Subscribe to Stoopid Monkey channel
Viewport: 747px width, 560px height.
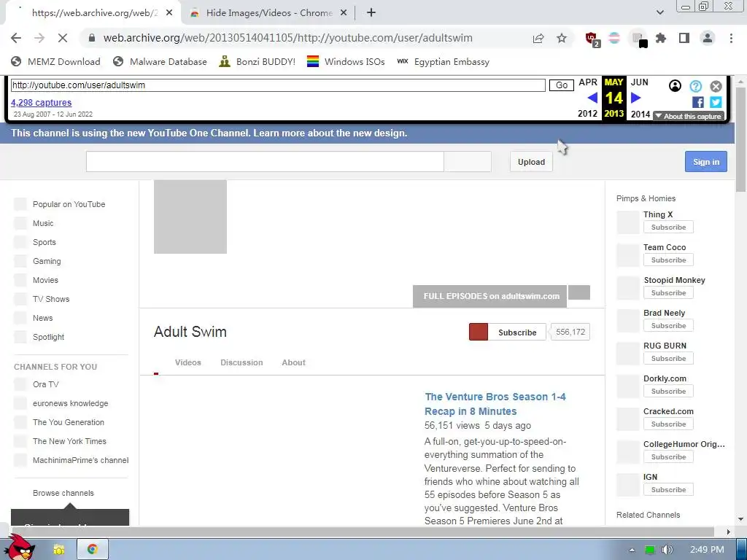pyautogui.click(x=668, y=293)
